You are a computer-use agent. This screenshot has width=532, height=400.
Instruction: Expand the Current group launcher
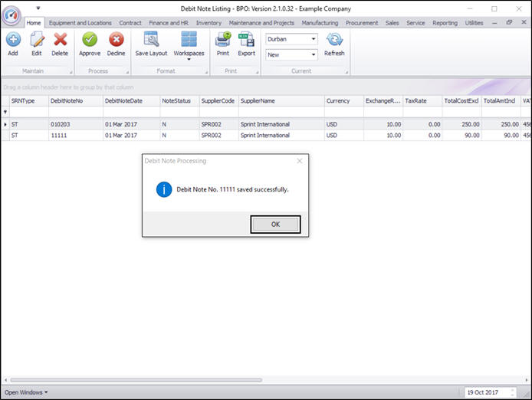(x=346, y=72)
